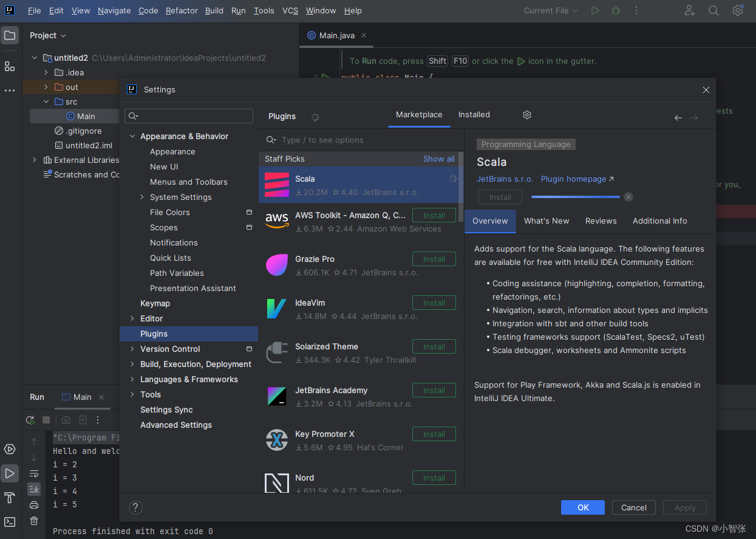Expand the Version Control settings group
The image size is (756, 539).
pyautogui.click(x=132, y=349)
